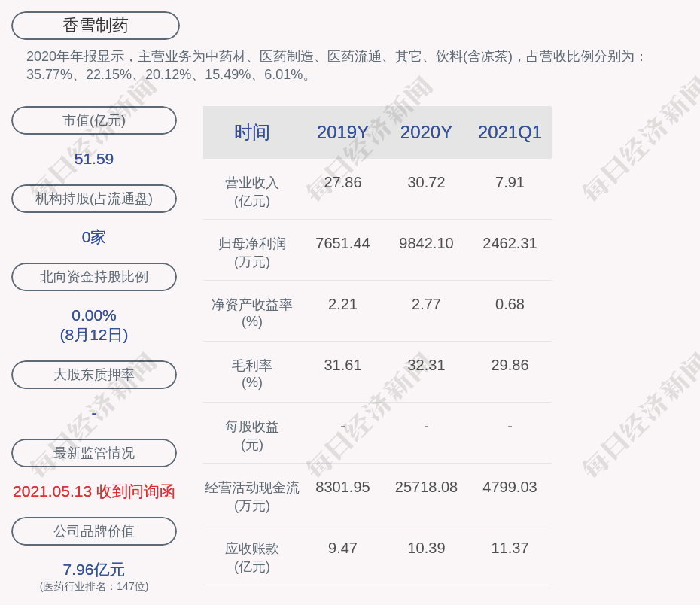700x605 pixels.
Task: Click the 9.47 receivables cell
Action: click(342, 548)
